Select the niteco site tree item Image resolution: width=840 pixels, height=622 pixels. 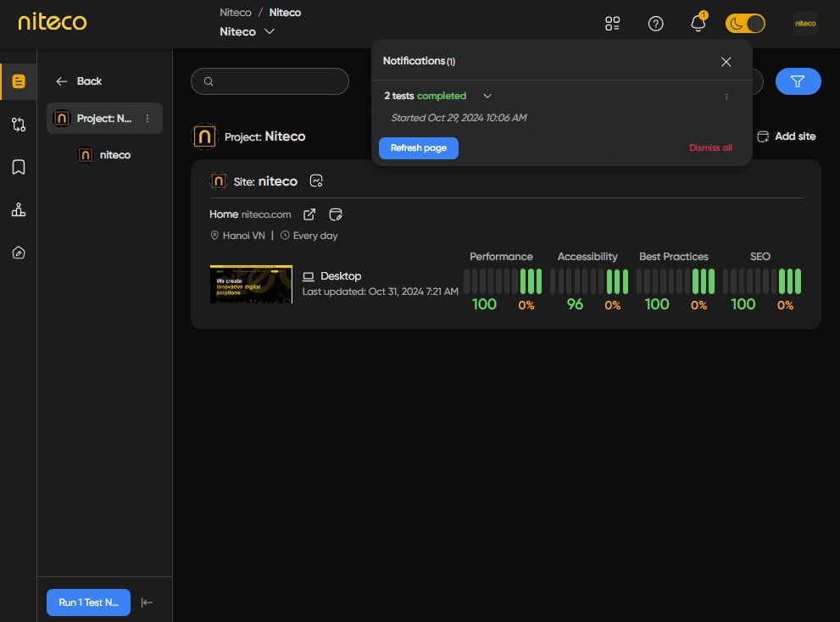point(104,155)
